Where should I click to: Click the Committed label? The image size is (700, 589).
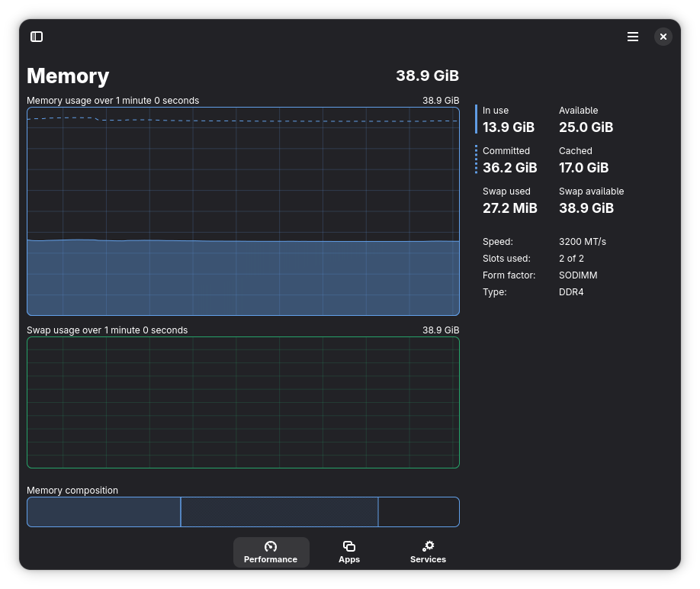506,151
